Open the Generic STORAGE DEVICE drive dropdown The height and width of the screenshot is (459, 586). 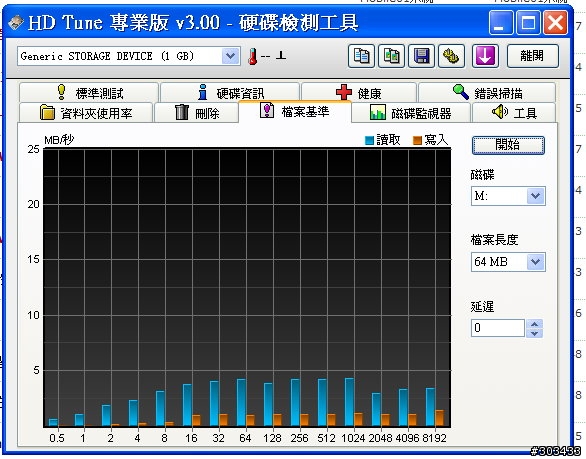pyautogui.click(x=230, y=56)
